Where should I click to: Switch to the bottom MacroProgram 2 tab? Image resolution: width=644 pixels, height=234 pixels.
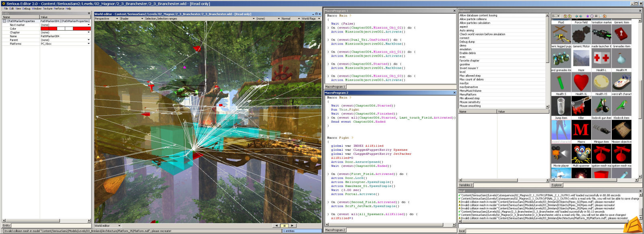pos(335,230)
